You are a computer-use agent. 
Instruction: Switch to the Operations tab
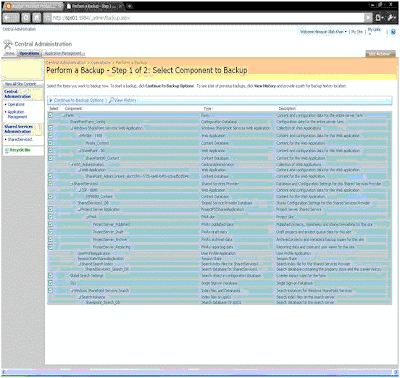tap(29, 53)
